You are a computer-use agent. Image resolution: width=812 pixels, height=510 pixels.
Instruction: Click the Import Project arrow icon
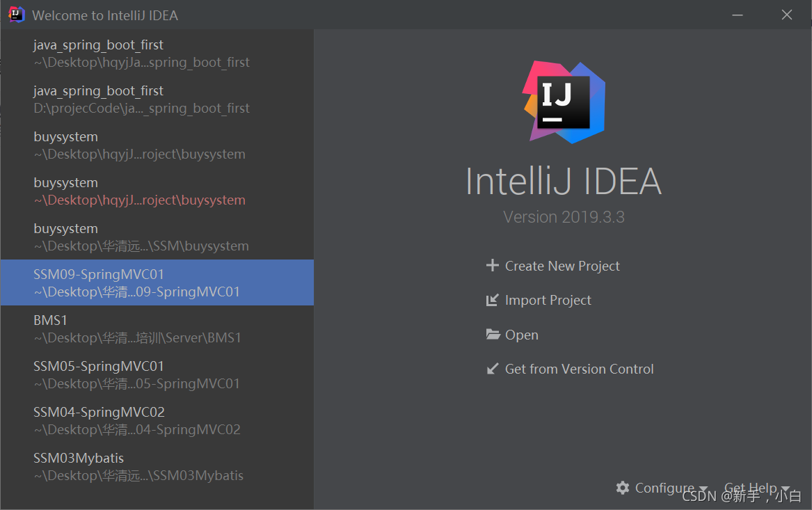pyautogui.click(x=492, y=301)
